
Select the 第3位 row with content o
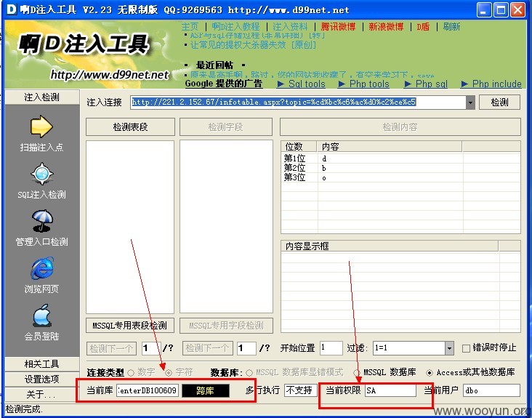click(x=400, y=177)
